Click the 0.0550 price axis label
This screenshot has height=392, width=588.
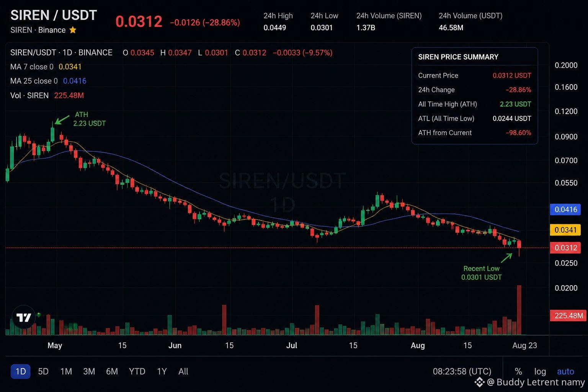pos(566,183)
